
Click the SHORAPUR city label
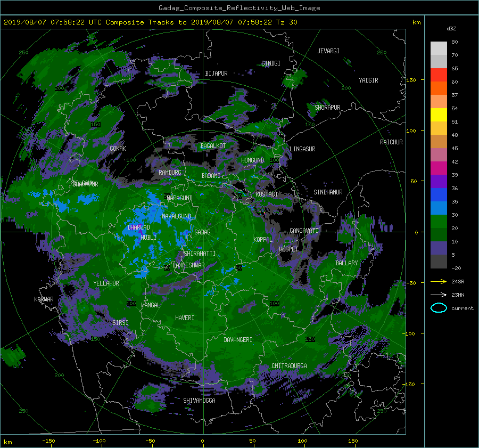pos(327,108)
